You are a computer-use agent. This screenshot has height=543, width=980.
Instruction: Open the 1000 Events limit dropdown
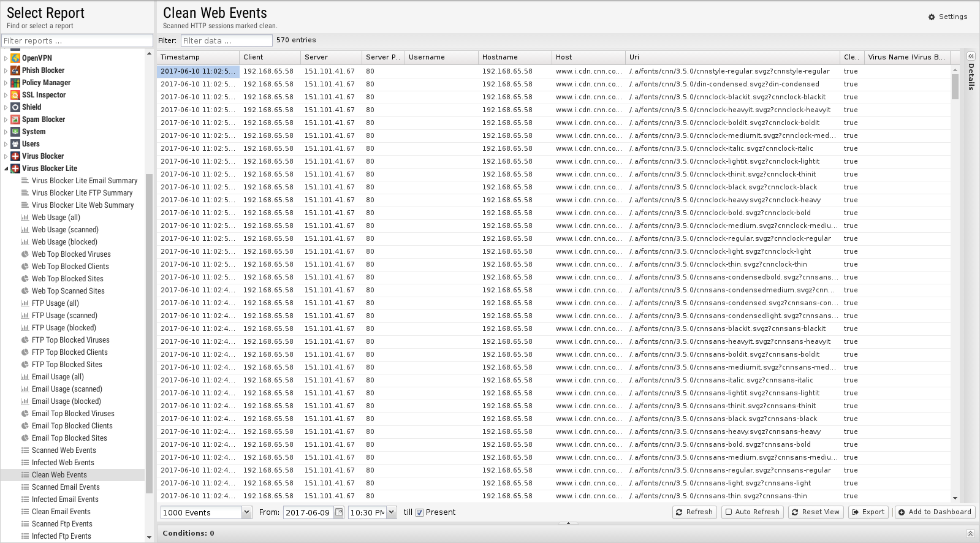(247, 512)
